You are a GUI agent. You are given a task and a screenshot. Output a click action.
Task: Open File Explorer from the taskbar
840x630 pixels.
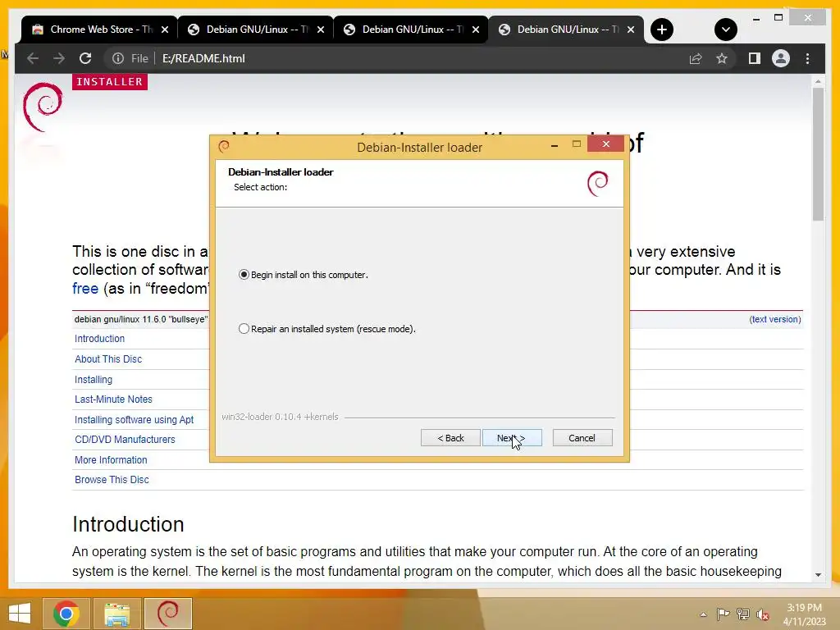tap(117, 614)
